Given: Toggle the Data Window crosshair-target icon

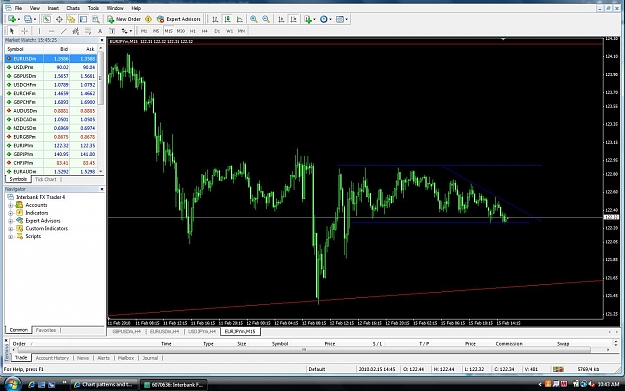Looking at the screenshot, I should 59,19.
